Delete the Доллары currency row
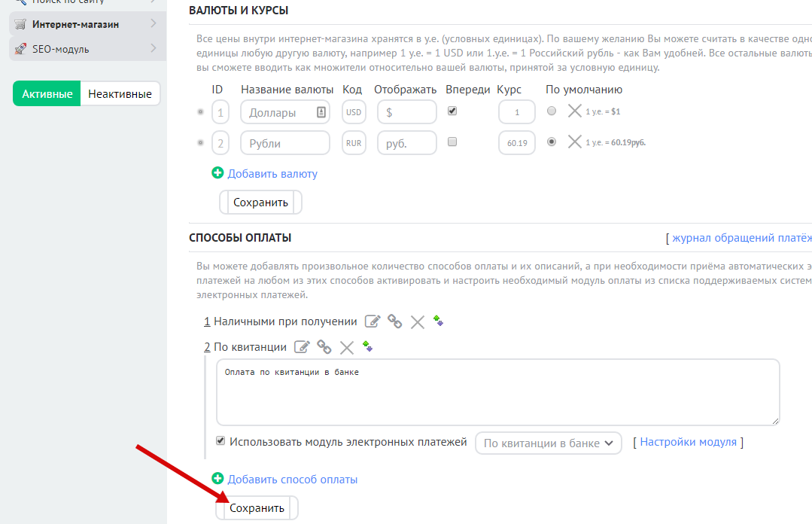Image resolution: width=812 pixels, height=524 pixels. pos(574,111)
